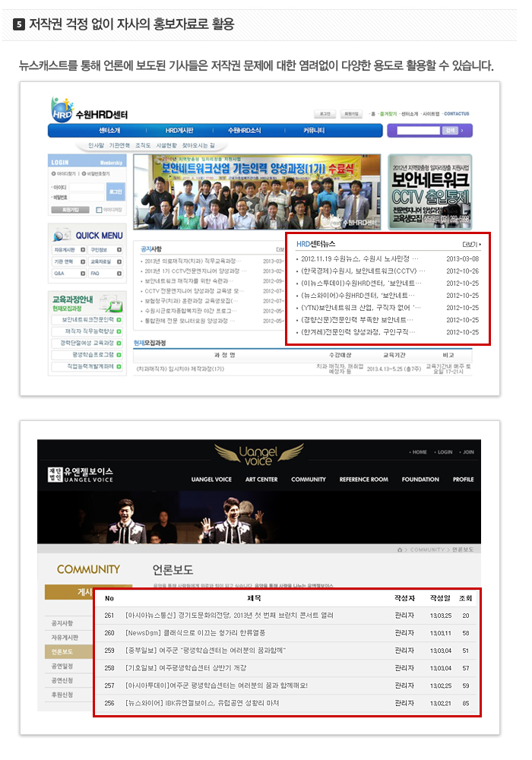The width and height of the screenshot is (532, 760).
Task: Open news item (한국경제)수원시, 보안네트워크
Action: pos(363,271)
